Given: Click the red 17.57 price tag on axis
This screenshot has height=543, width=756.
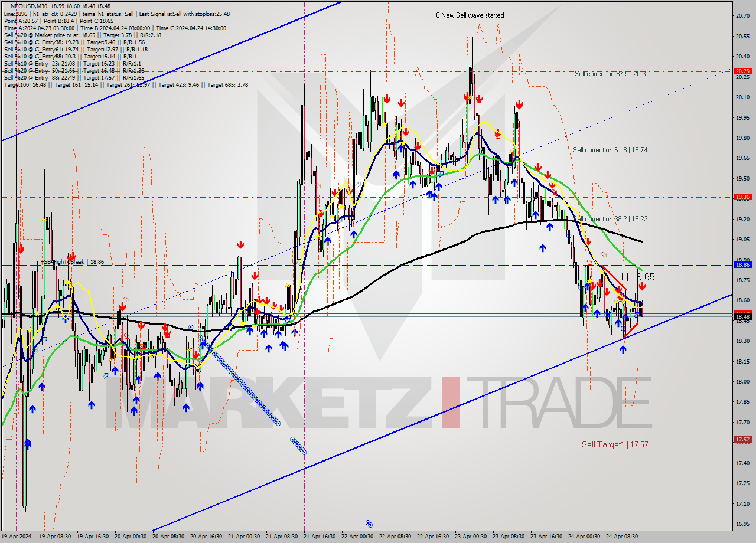Looking at the screenshot, I should 742,440.
